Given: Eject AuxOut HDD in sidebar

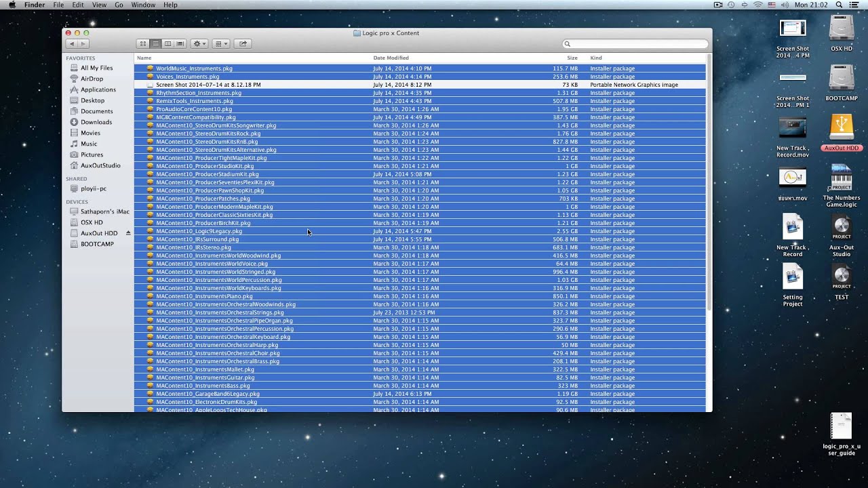Looking at the screenshot, I should (x=128, y=233).
